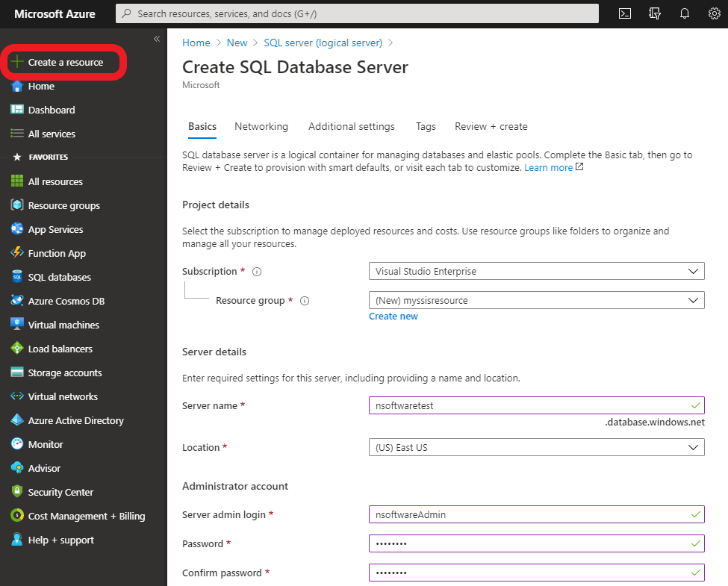
Task: Click the Cost Management + Billing icon
Action: (16, 515)
